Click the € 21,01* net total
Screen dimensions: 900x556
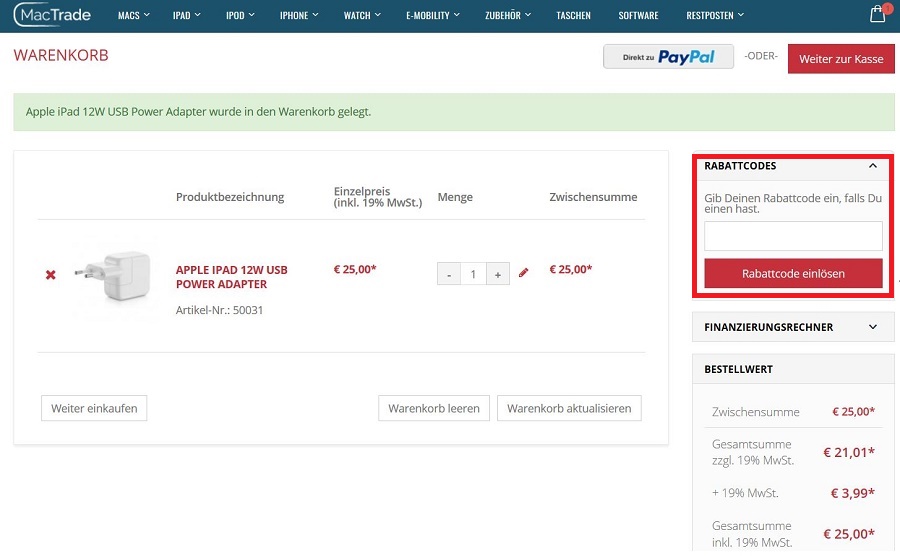pos(849,452)
